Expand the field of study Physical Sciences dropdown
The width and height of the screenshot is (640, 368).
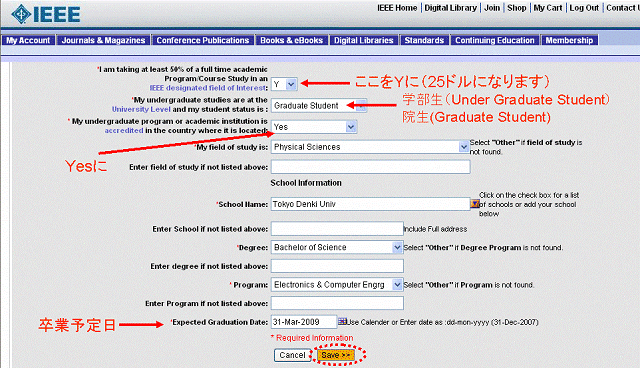click(370, 147)
